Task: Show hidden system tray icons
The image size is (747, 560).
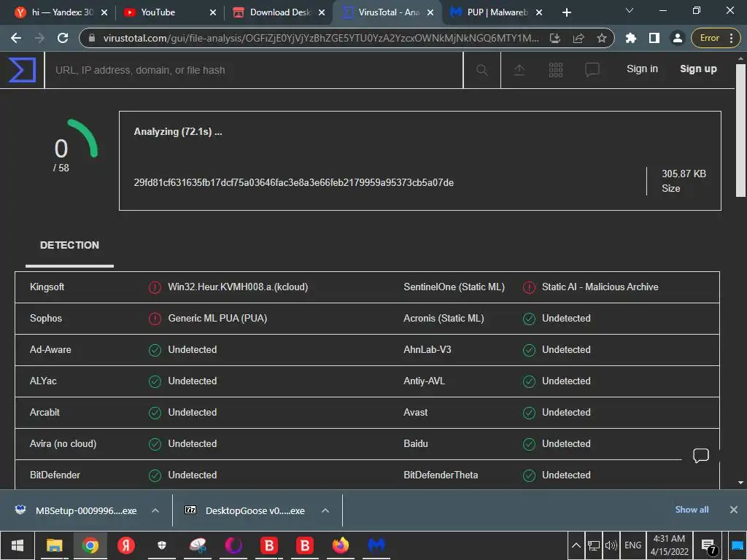Action: click(576, 545)
